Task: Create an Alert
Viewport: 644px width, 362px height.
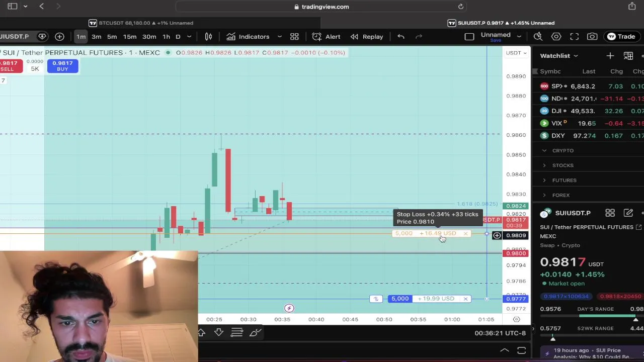Action: (326, 37)
